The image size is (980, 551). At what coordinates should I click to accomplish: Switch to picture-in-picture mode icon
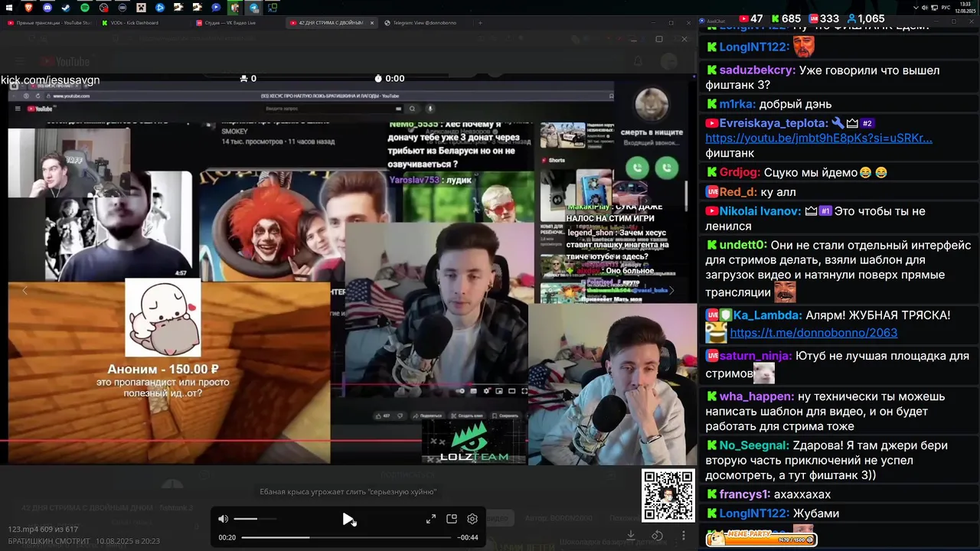pos(452,519)
